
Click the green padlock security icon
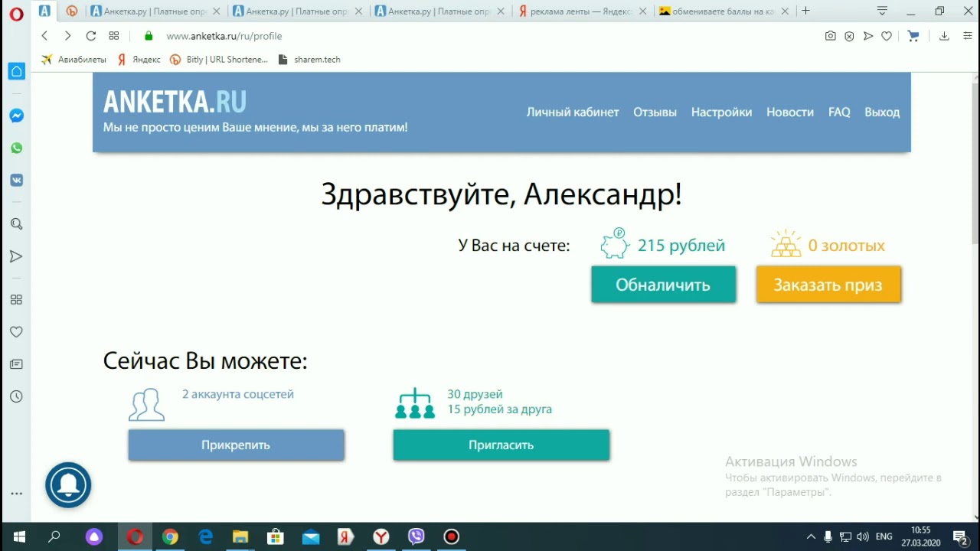pos(149,36)
